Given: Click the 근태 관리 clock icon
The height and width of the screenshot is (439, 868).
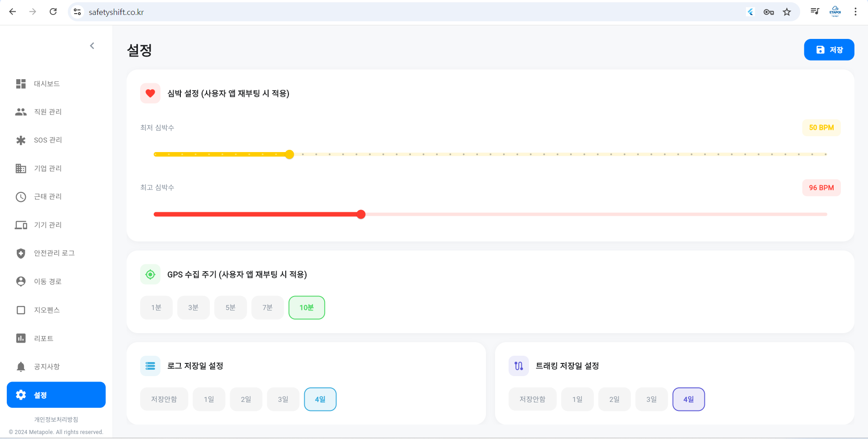Looking at the screenshot, I should [x=21, y=197].
